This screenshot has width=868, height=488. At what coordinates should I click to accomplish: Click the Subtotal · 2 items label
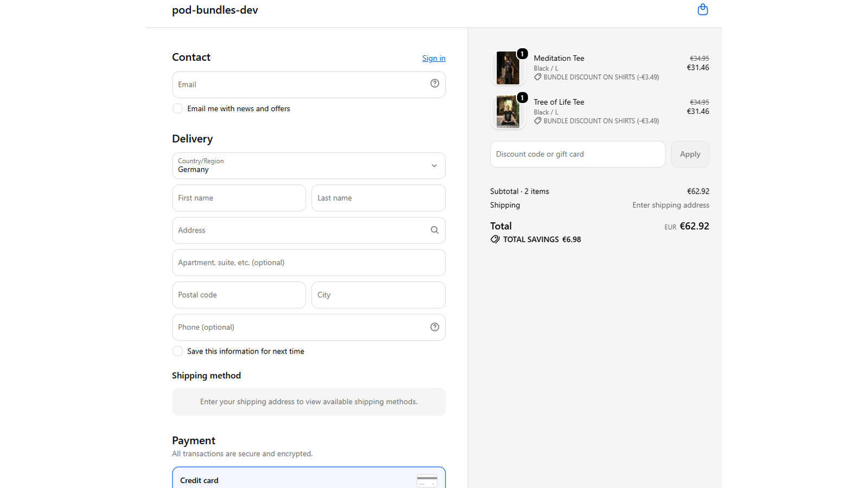point(519,191)
